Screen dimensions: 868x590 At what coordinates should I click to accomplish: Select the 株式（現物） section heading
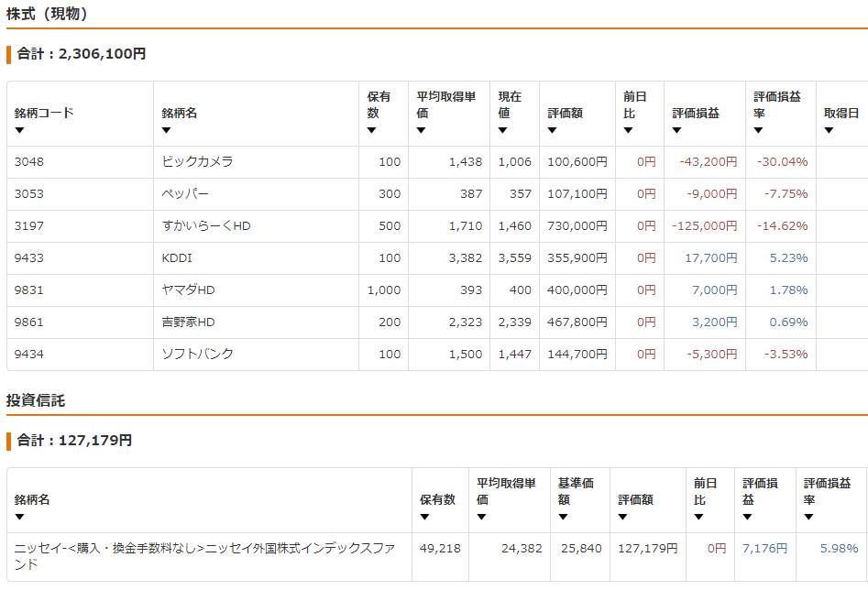(x=47, y=14)
